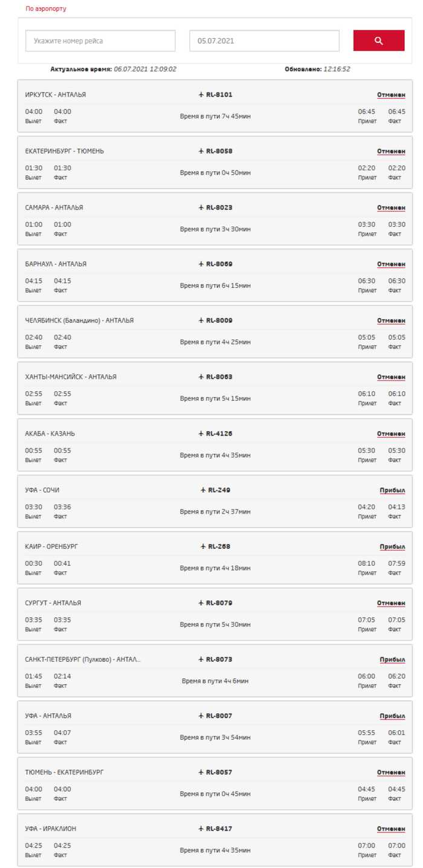Viewport: 423px width, 868px height.
Task: Select flight number RL-8069
Action: 219,264
